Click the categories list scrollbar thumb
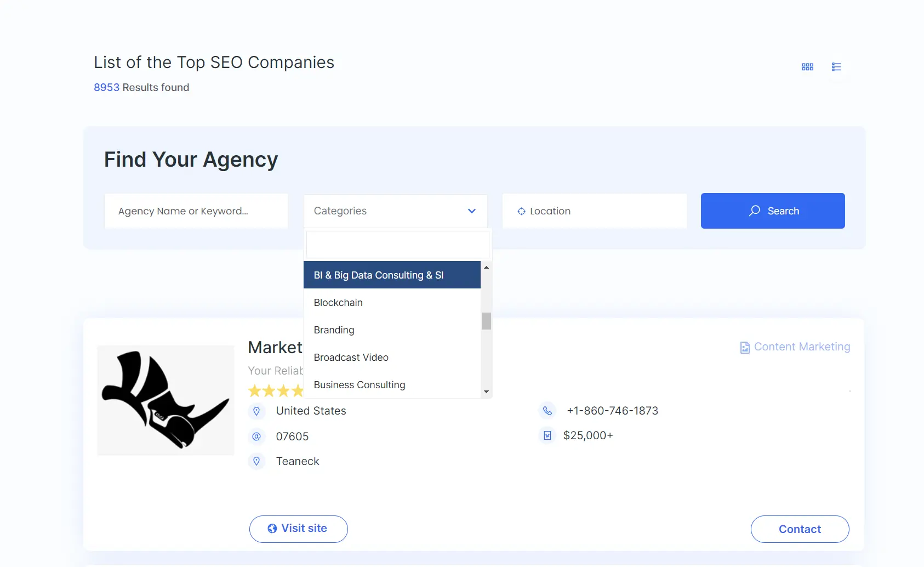The width and height of the screenshot is (924, 567). [x=486, y=321]
